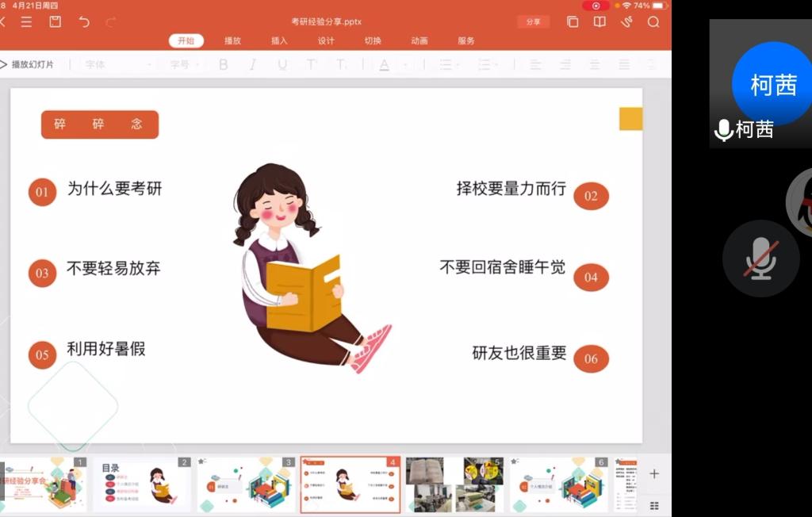Switch to the 动画 tab

pyautogui.click(x=419, y=40)
